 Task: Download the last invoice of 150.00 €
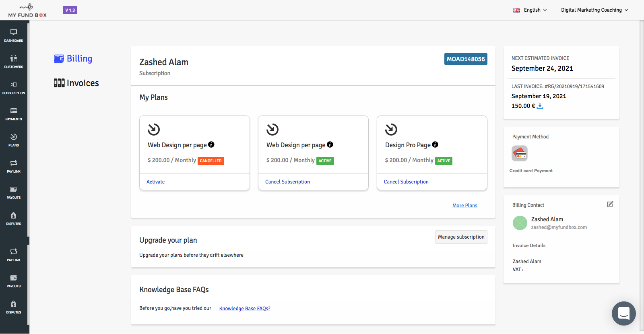pos(540,106)
